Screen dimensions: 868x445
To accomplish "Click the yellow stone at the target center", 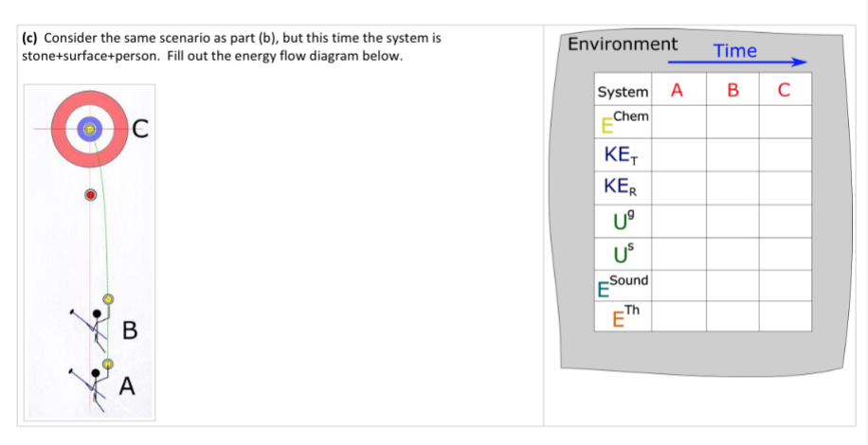I will tap(89, 129).
